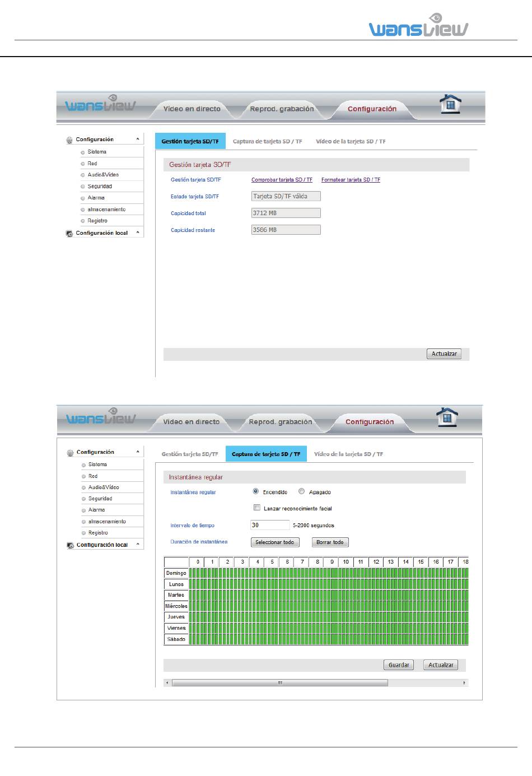Click the Estado tarjeta SD/TF field

pyautogui.click(x=286, y=197)
